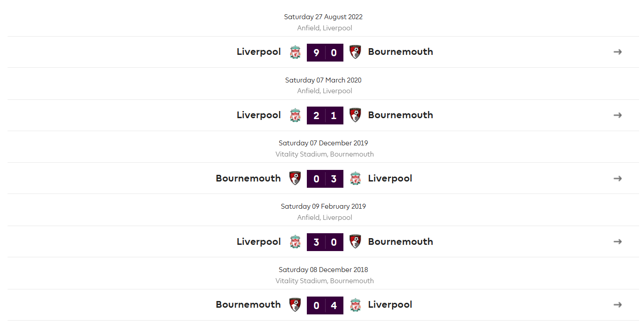
Task: Open the 0-4 scoreline box
Action: point(325,305)
